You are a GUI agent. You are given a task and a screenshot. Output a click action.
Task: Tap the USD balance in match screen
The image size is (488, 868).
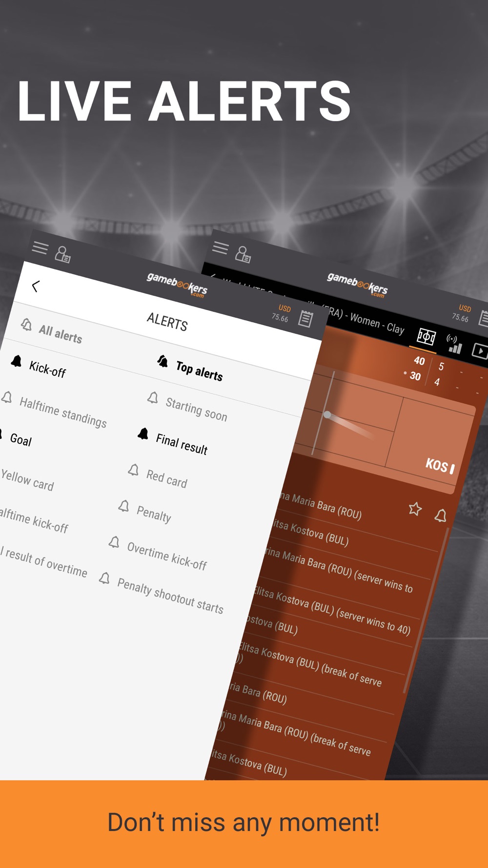[462, 313]
